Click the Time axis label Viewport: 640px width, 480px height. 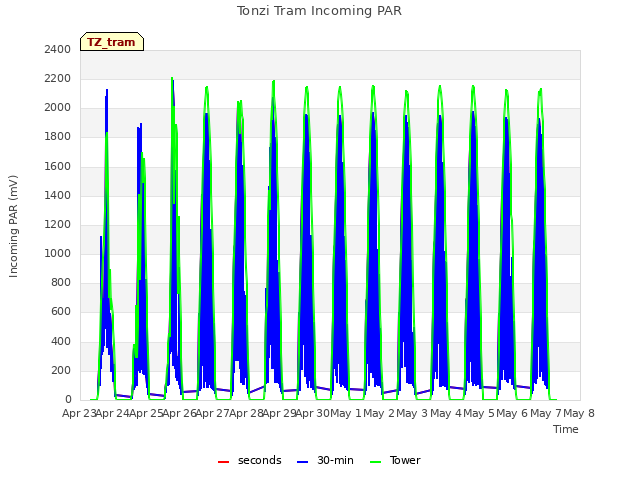[566, 429]
